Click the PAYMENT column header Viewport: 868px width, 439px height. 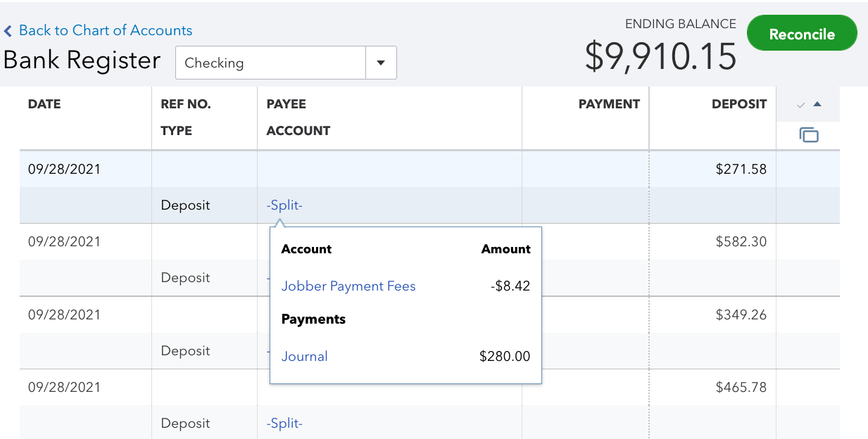(x=608, y=104)
